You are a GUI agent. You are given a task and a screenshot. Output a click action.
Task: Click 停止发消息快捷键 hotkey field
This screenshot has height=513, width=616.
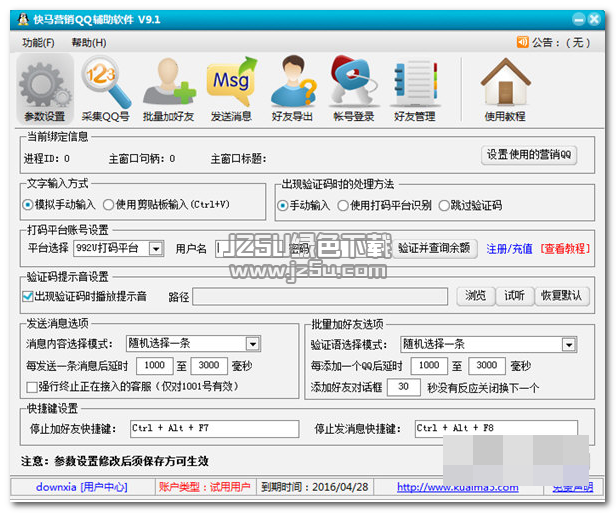point(497,429)
